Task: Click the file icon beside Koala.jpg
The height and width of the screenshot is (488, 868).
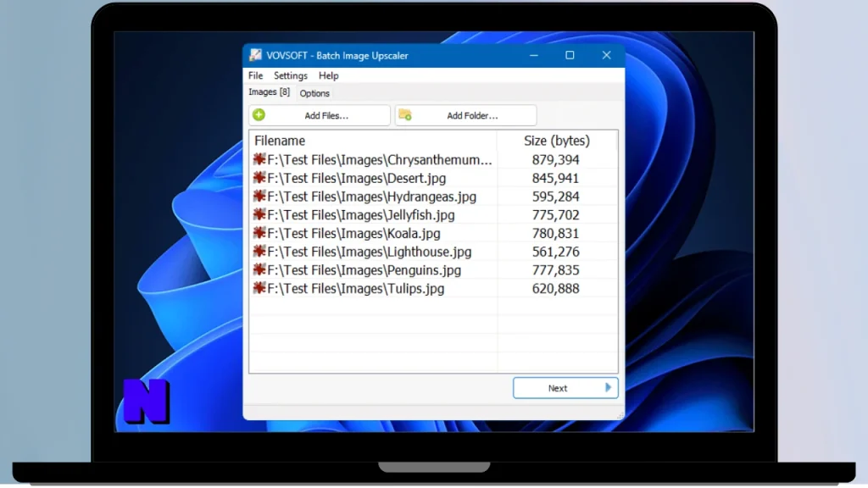Action: (259, 232)
